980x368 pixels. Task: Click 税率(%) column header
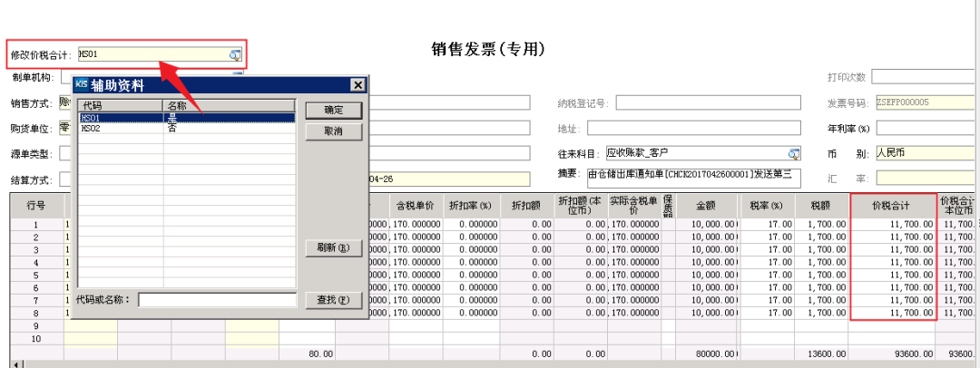[768, 206]
